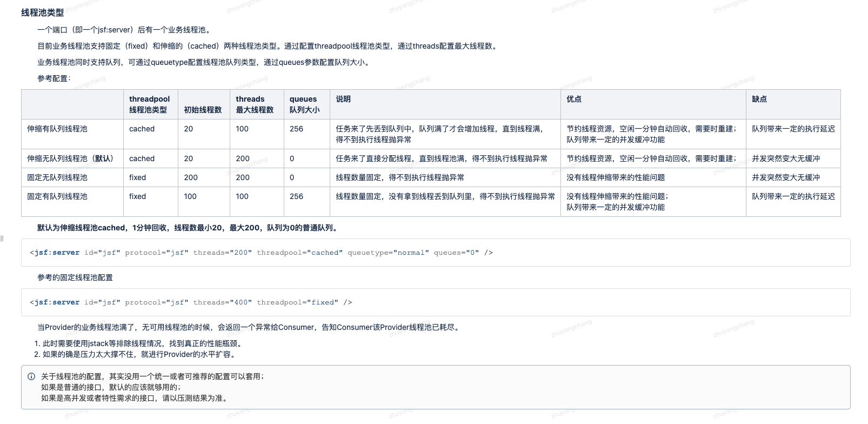Select the 伸缩有队列线程池 row label
868x424 pixels.
click(57, 129)
